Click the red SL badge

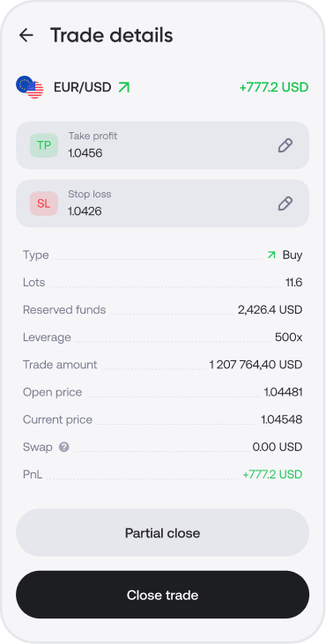(44, 204)
